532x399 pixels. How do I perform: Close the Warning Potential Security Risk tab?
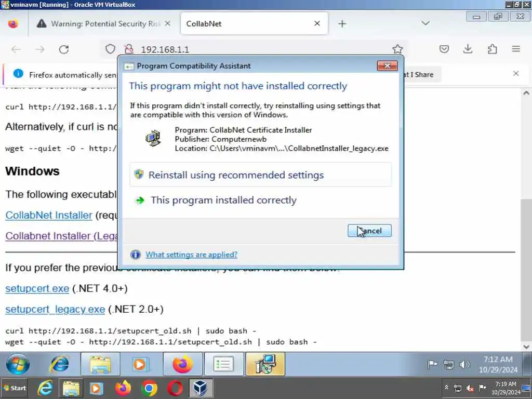pos(168,23)
